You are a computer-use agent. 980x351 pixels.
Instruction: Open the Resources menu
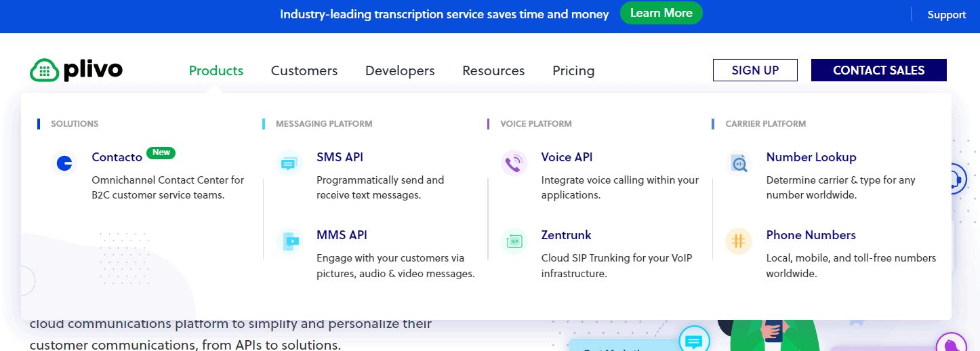[x=493, y=70]
